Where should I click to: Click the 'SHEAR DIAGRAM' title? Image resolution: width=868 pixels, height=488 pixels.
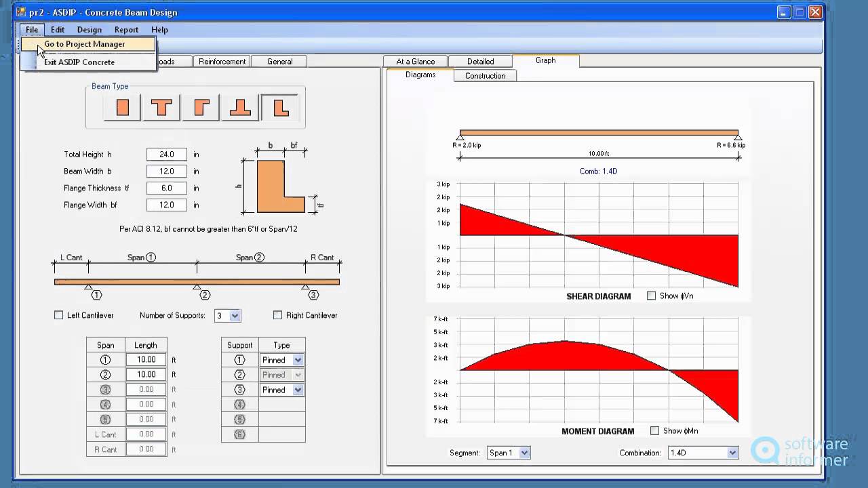pyautogui.click(x=599, y=296)
